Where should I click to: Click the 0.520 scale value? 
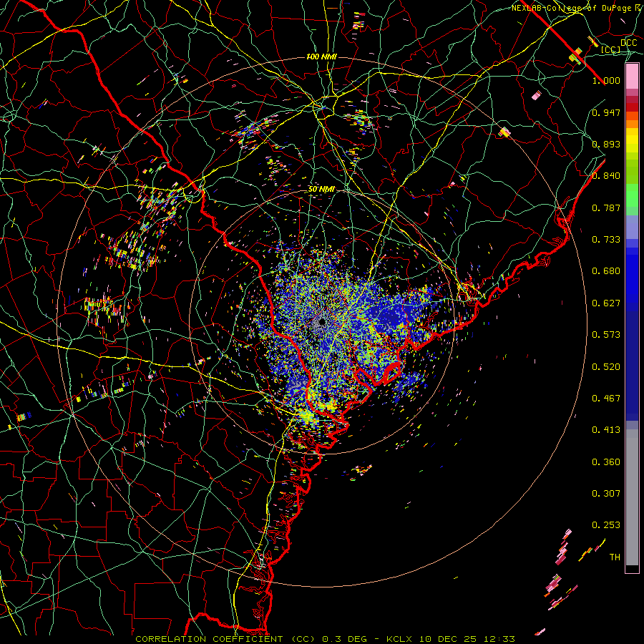606,367
